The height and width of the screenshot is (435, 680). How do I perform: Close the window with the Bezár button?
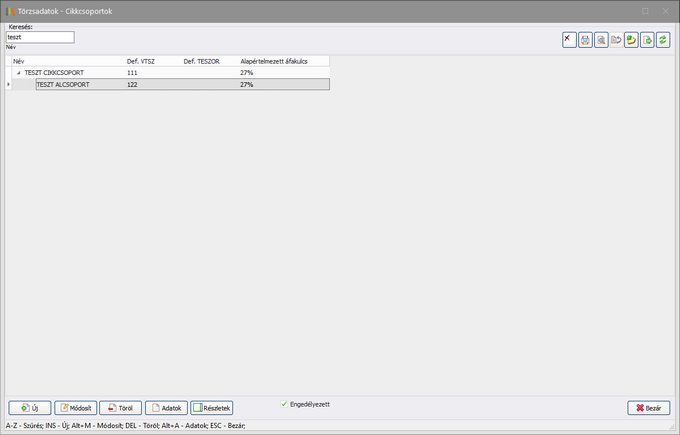648,408
